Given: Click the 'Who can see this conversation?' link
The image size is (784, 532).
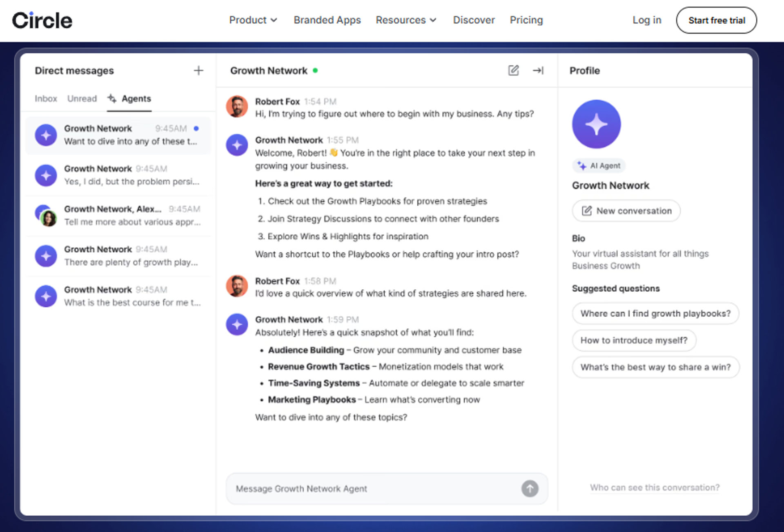Looking at the screenshot, I should tap(655, 488).
